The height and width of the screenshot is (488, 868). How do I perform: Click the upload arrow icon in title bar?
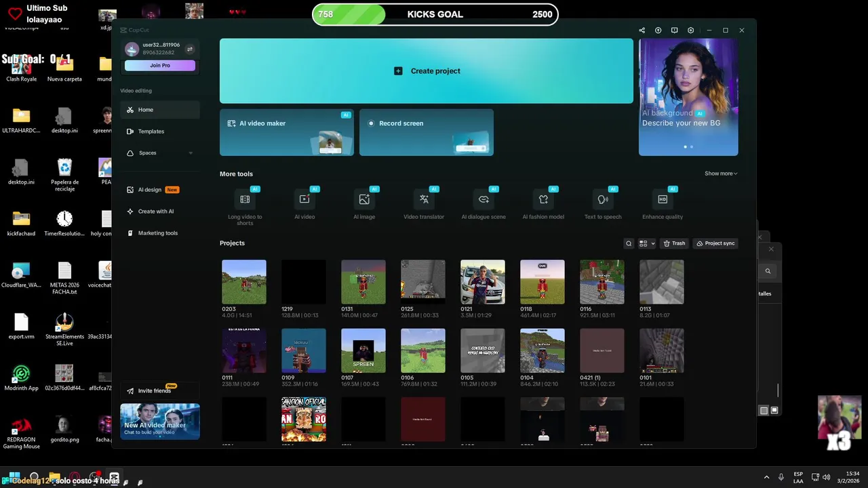coord(658,30)
